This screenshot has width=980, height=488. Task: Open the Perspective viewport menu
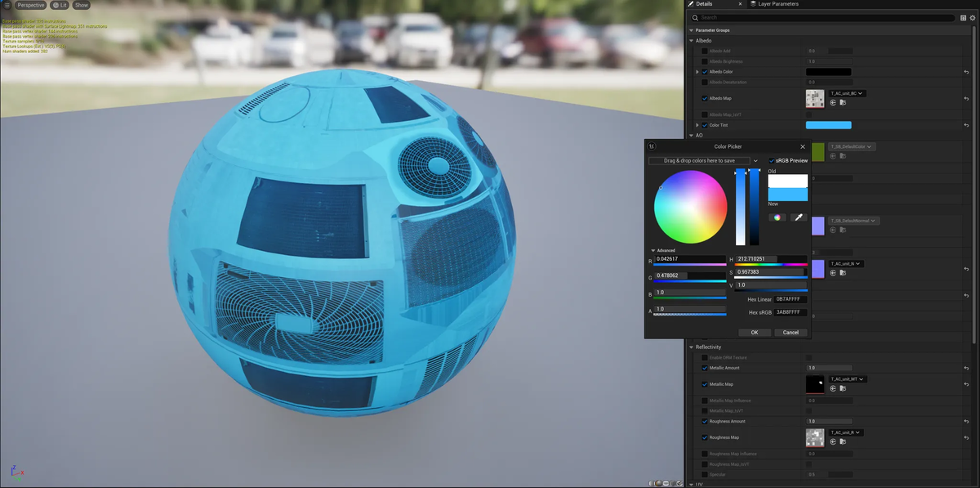(x=31, y=5)
